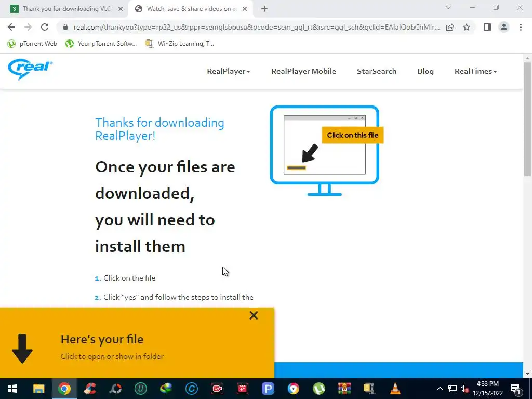Click the taskbar clock showing 4:33 PM
The width and height of the screenshot is (532, 399).
pos(487,389)
